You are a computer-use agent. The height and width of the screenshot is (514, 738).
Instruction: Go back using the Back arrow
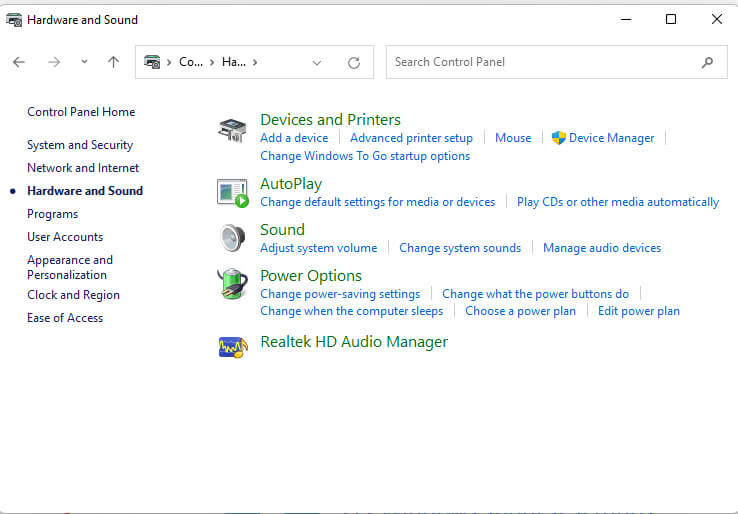pyautogui.click(x=19, y=62)
